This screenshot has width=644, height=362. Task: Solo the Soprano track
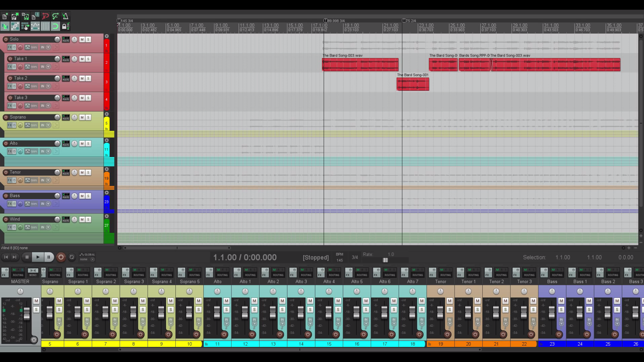tap(88, 117)
